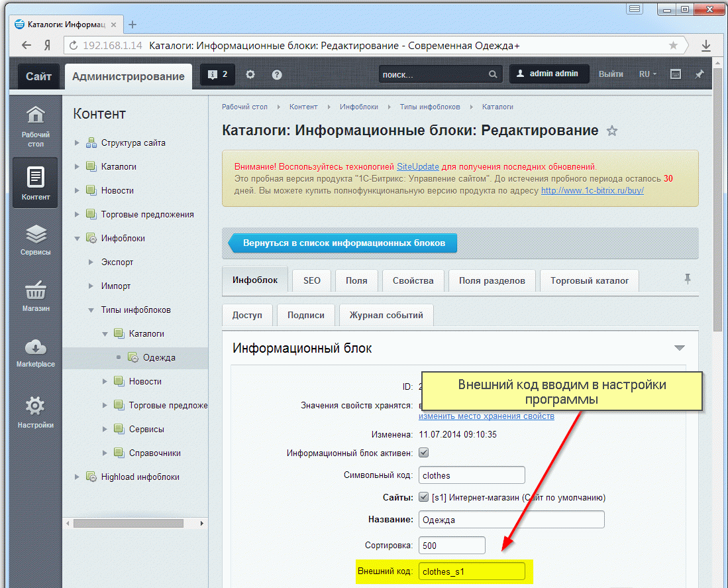This screenshot has height=588, width=728.
Task: Click the Название input field
Action: point(511,519)
